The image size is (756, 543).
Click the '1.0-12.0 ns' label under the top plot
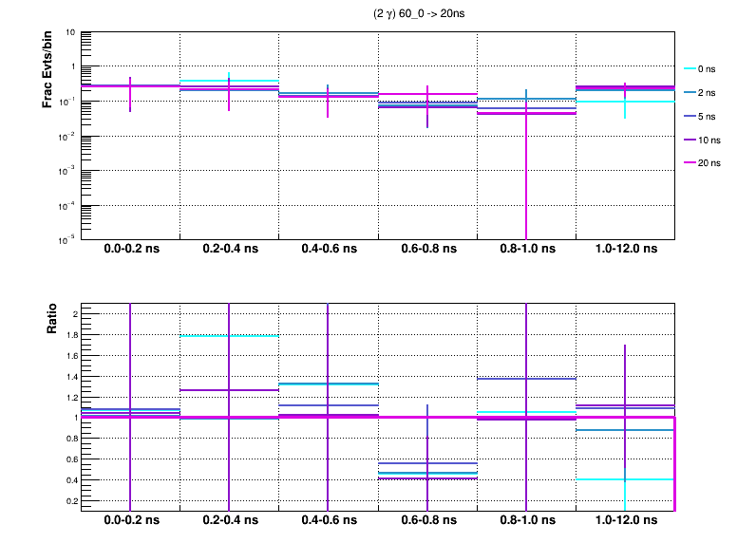625,249
